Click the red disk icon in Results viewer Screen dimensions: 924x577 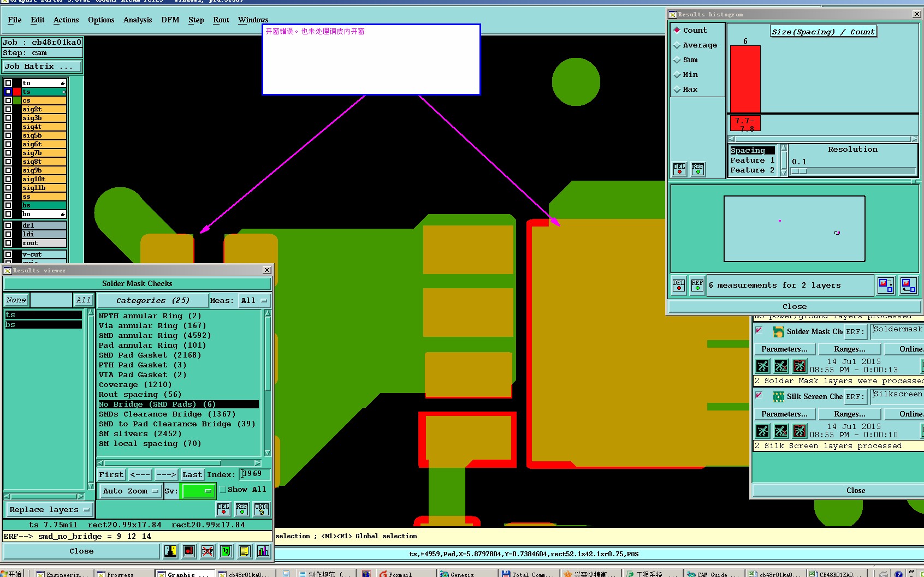tap(189, 551)
